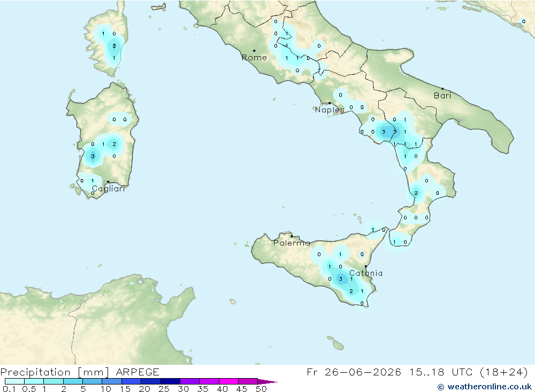Viewport: 535px width, 392px height.
Task: Click the ARPEGE model name
Action: (x=137, y=372)
